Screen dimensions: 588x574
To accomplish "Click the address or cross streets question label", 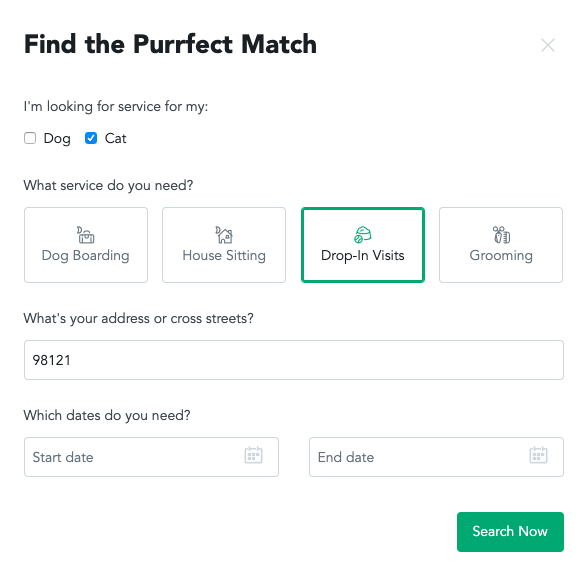I will tap(138, 319).
